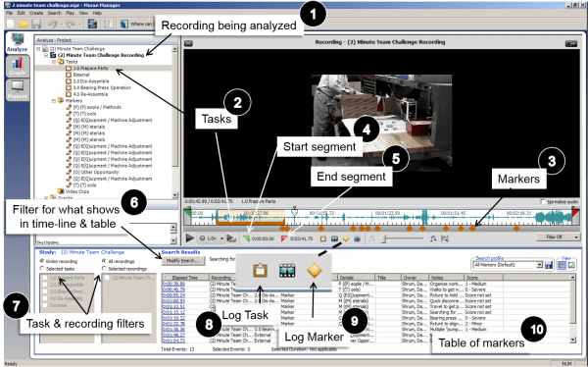
Task: Open the Search profile All Markers dropdown
Action: [508, 265]
